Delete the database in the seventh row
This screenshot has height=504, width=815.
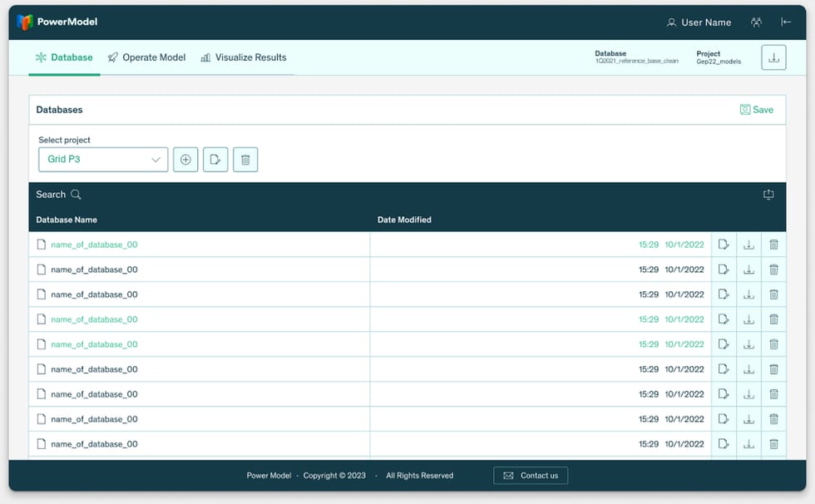click(x=773, y=394)
